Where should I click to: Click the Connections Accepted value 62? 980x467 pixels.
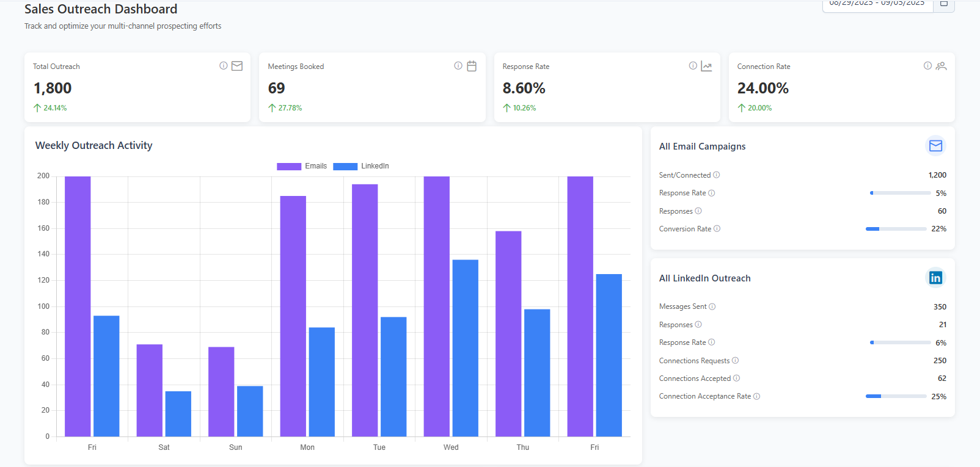(942, 378)
